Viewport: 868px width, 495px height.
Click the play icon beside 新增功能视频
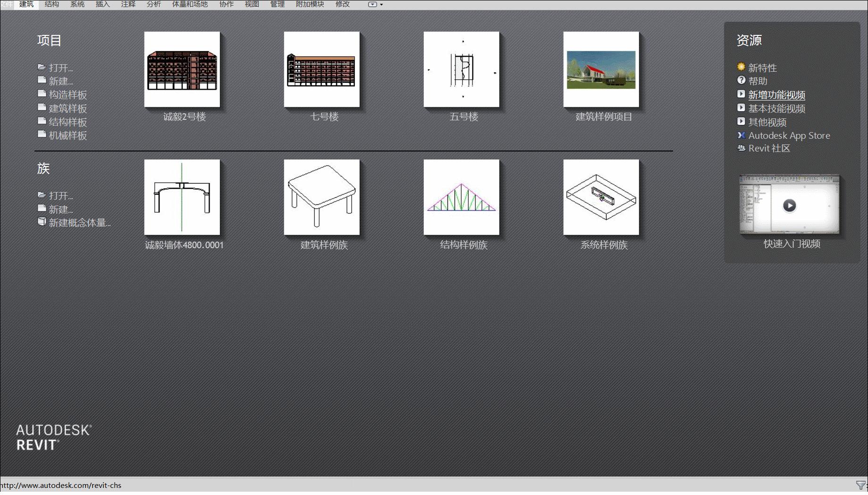(741, 94)
